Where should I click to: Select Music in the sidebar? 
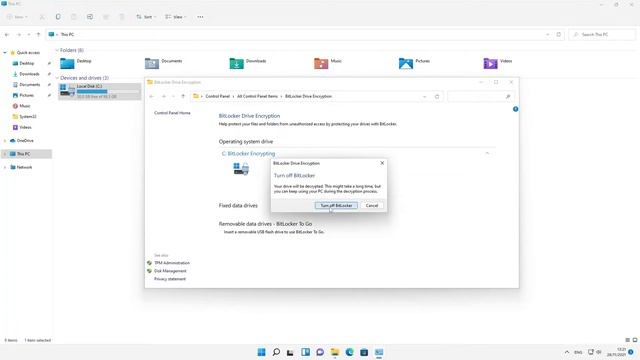[x=24, y=106]
